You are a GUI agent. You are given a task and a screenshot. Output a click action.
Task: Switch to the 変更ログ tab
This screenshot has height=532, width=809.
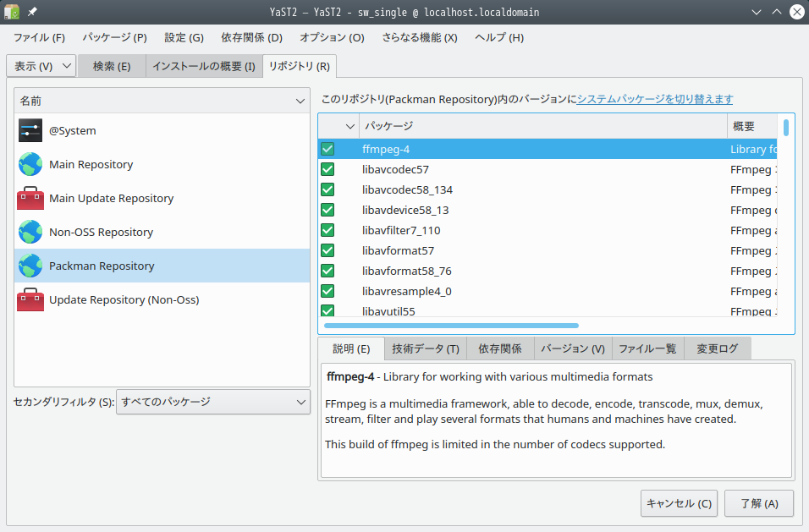click(x=717, y=349)
